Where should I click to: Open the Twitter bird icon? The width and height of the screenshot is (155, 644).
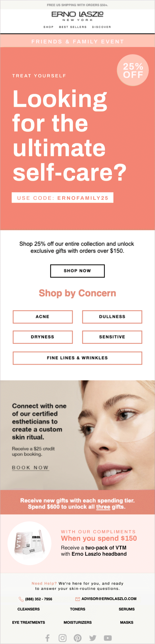coord(93,638)
